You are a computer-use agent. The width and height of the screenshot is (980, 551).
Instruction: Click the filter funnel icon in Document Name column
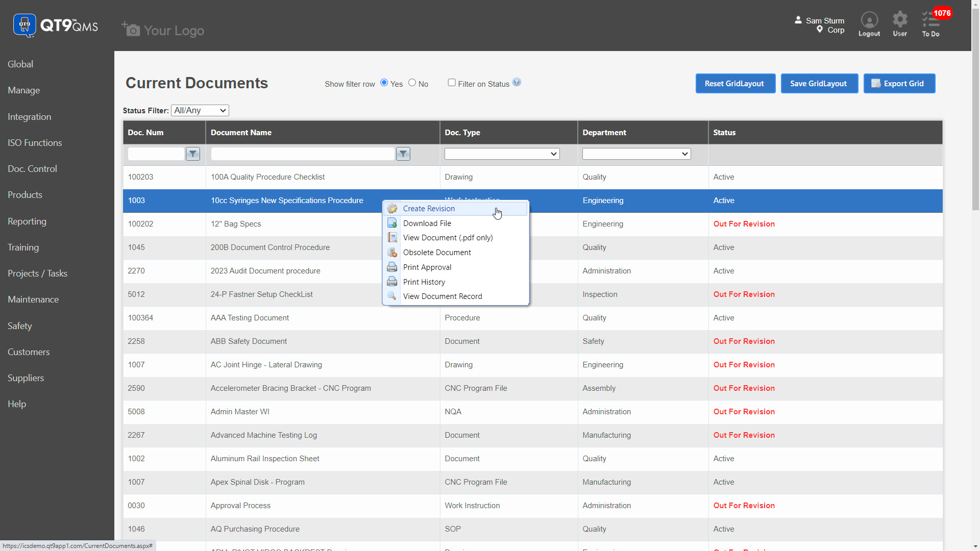[x=403, y=154]
